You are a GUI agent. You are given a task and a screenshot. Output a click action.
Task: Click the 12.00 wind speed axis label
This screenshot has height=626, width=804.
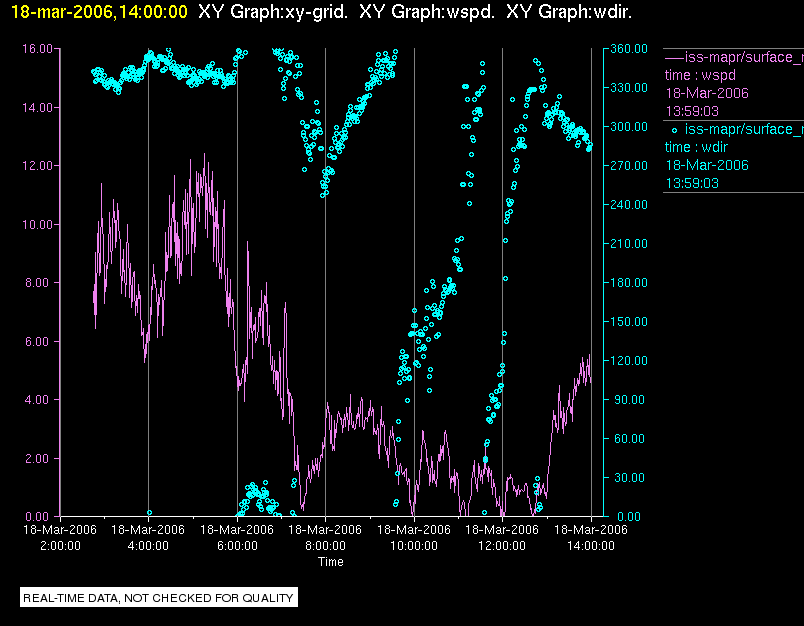pos(37,166)
